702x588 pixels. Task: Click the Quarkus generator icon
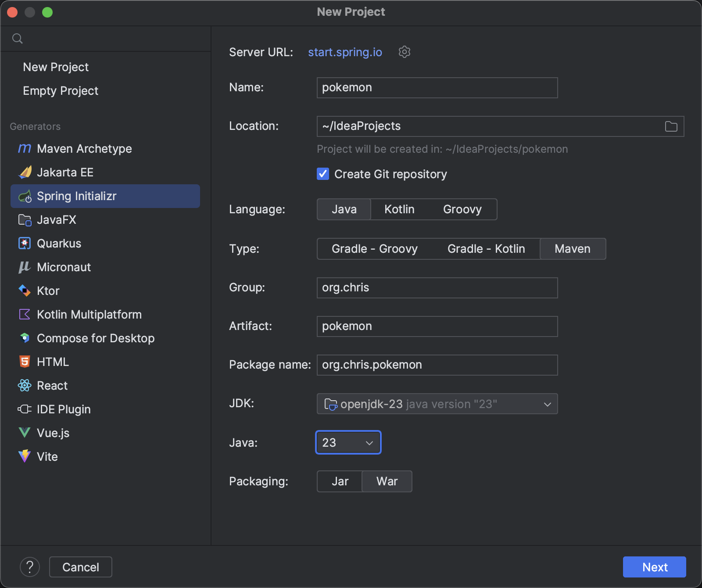pos(25,244)
